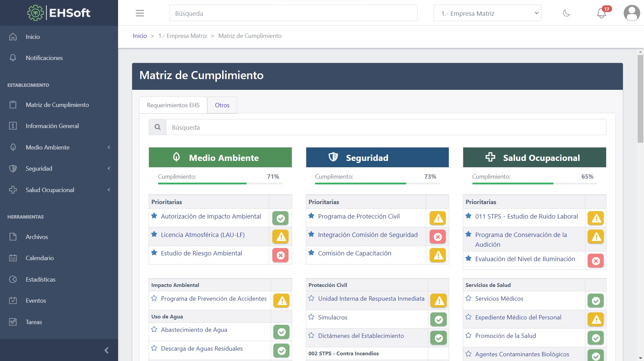Star the Simulacros requirement
Viewport: 644px width, 361px height.
click(311, 317)
